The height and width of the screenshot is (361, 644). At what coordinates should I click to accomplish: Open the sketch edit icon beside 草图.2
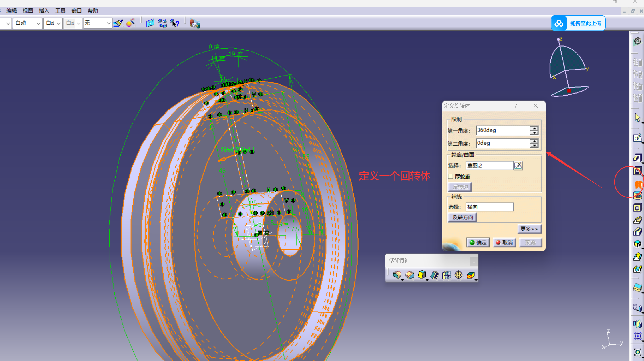click(518, 165)
